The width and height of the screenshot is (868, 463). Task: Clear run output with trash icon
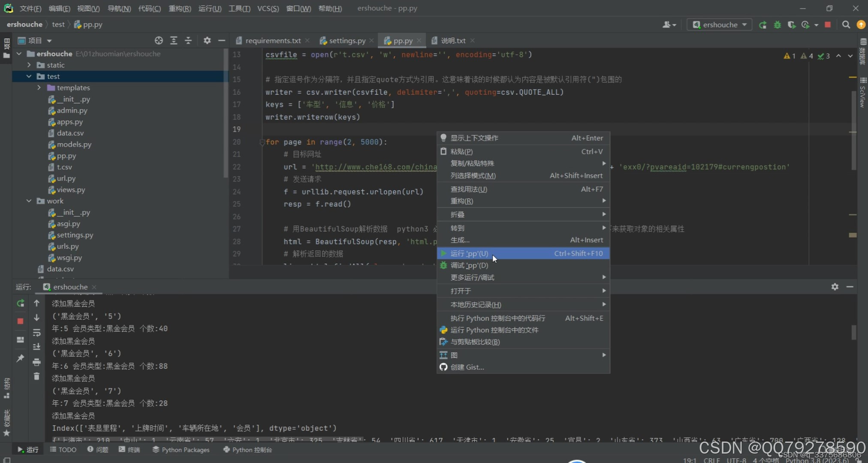click(36, 376)
